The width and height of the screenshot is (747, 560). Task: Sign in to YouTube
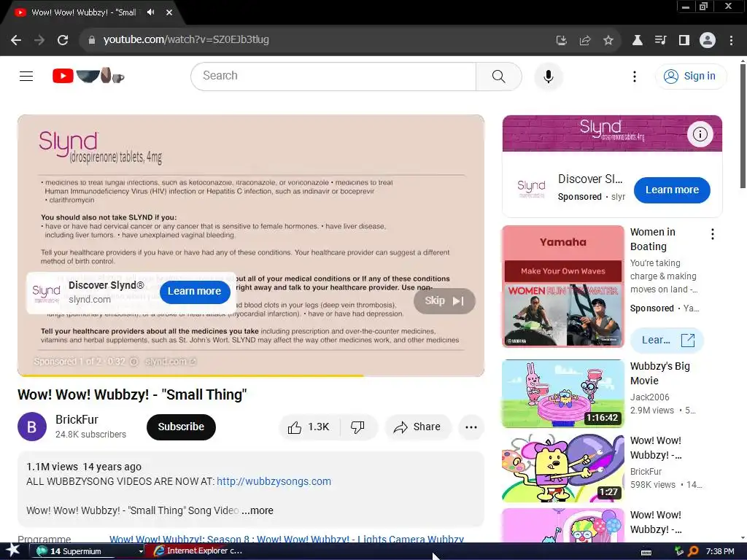click(691, 76)
